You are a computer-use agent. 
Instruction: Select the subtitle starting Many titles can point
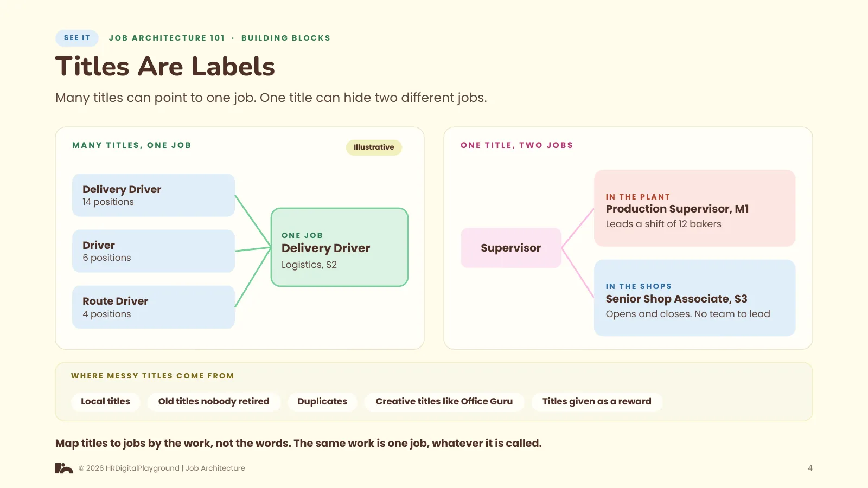coord(271,98)
